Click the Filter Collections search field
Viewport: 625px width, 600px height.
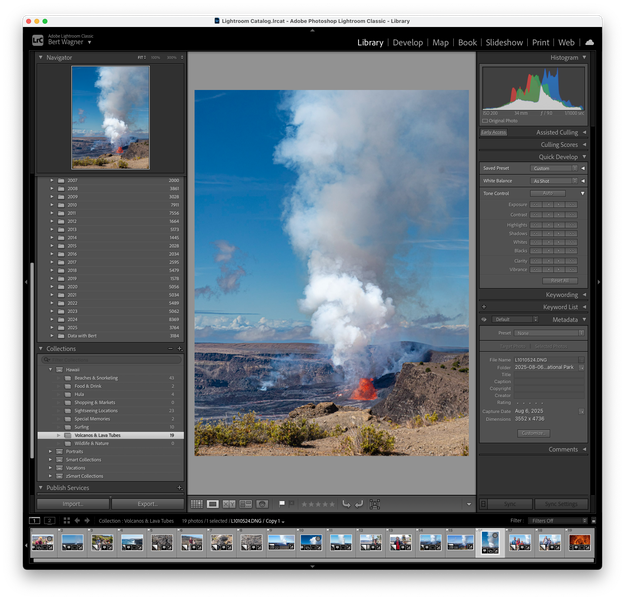(111, 360)
